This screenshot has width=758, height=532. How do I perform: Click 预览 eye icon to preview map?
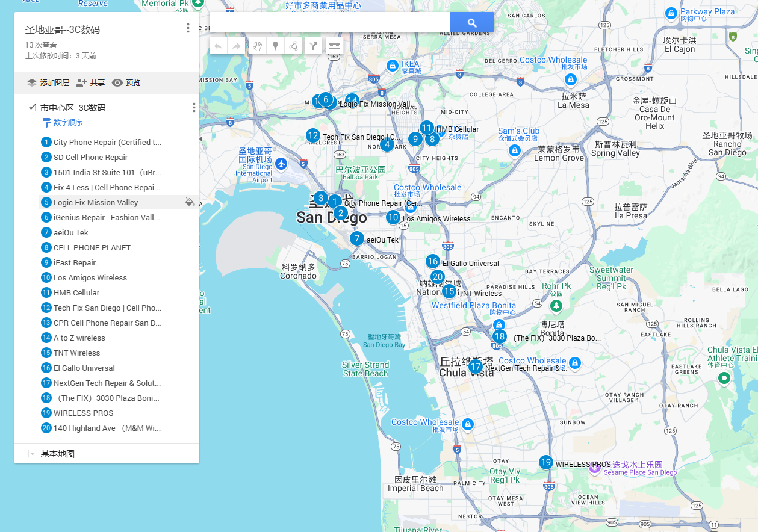point(117,83)
